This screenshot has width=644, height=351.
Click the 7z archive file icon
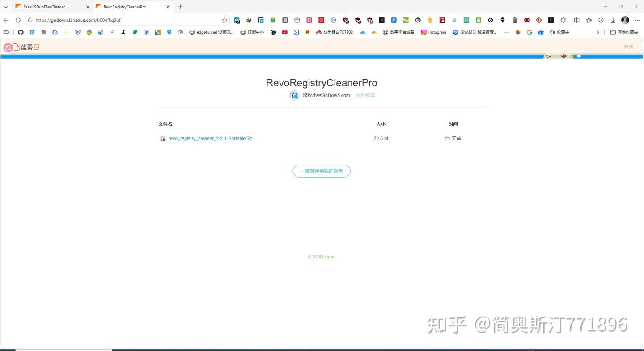163,139
